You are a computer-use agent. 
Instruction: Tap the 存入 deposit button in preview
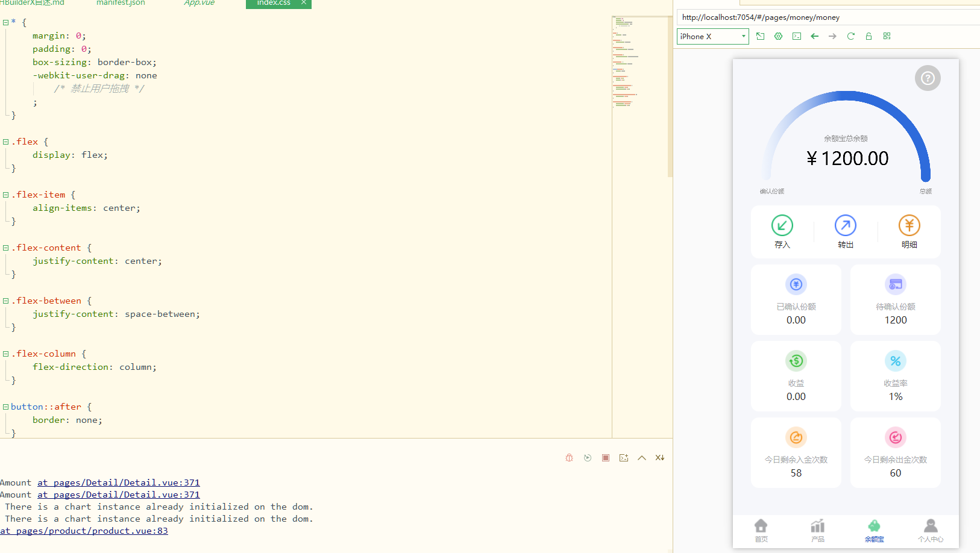(x=782, y=231)
